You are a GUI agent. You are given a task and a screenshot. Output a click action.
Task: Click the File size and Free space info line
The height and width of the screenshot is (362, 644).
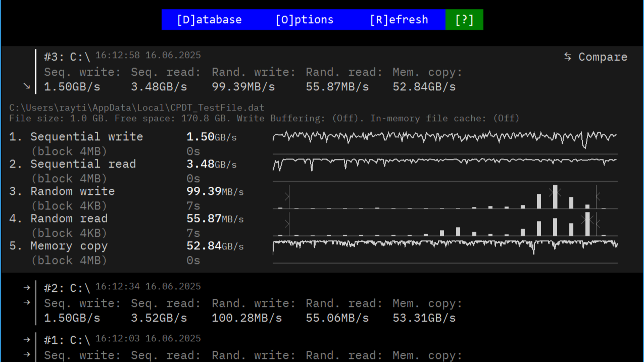click(x=264, y=118)
